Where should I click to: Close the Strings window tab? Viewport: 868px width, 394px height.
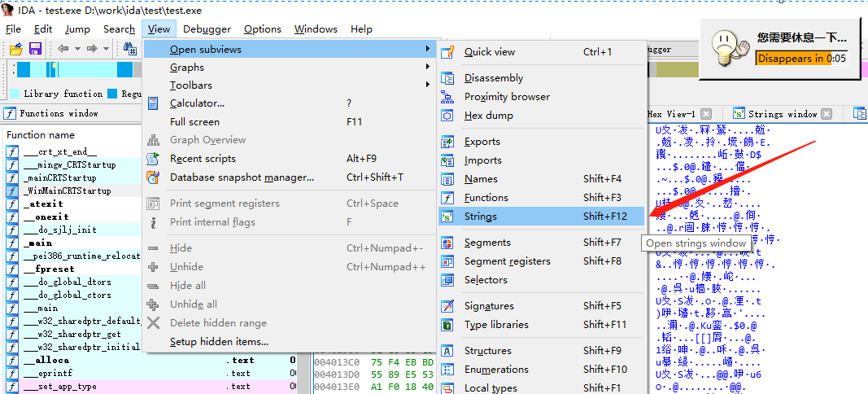(827, 114)
